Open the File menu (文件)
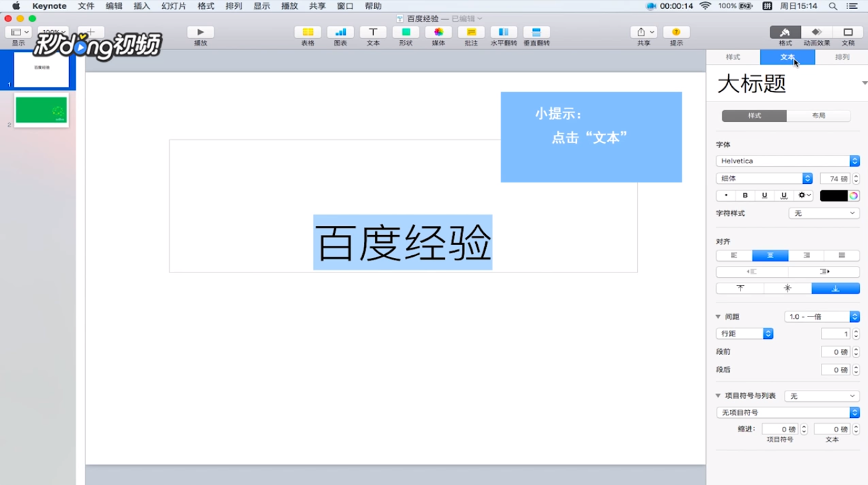 (86, 6)
